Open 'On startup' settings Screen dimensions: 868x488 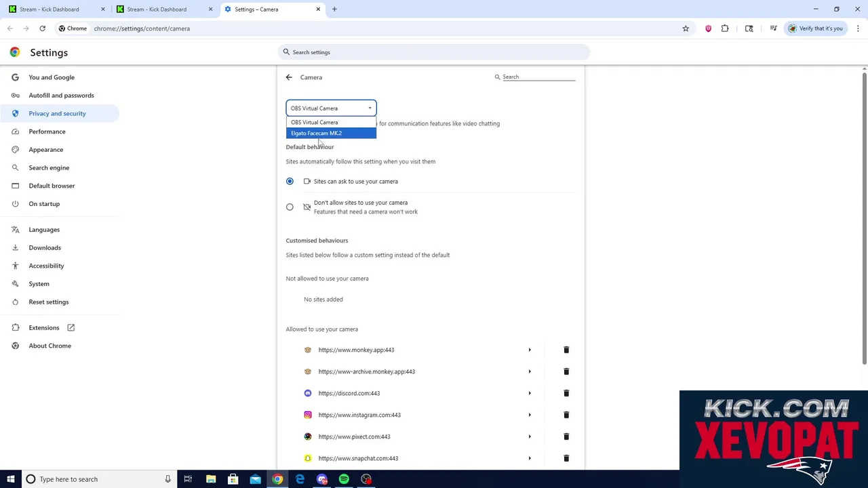point(60,204)
